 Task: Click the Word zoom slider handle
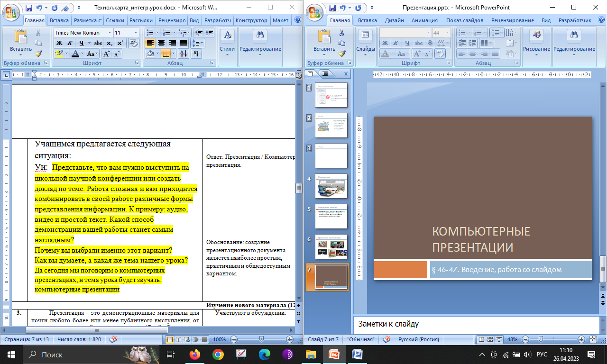point(261,340)
